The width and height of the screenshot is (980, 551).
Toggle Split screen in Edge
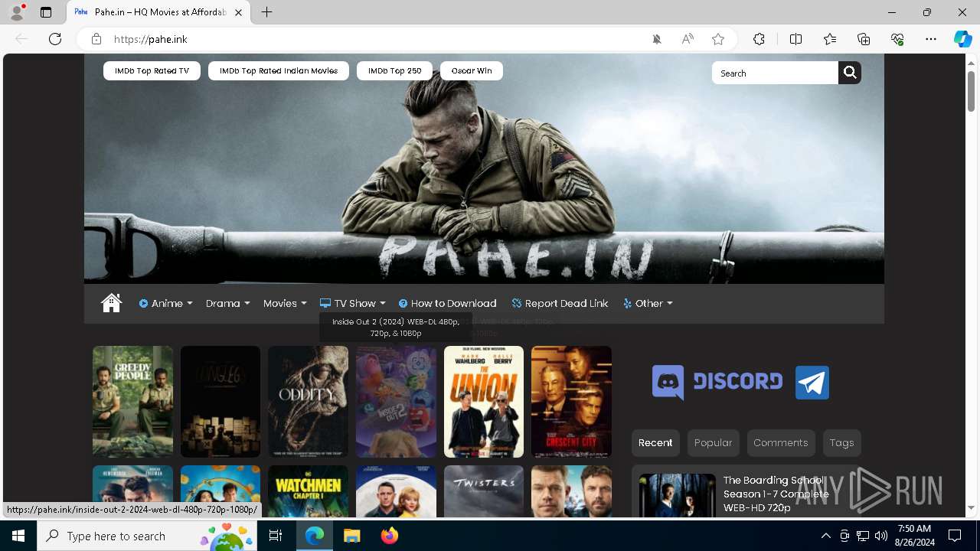click(x=795, y=39)
